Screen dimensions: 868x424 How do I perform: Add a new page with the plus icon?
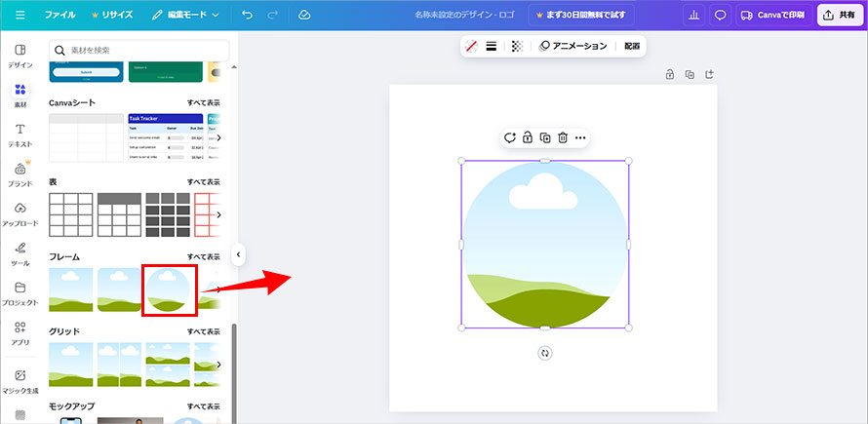pyautogui.click(x=710, y=74)
